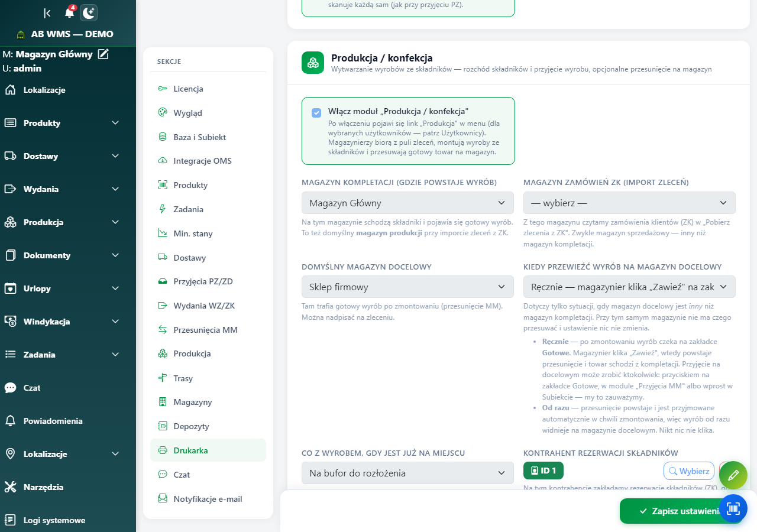757x532 pixels.
Task: Go to the Zadania settings section
Action: pos(208,209)
